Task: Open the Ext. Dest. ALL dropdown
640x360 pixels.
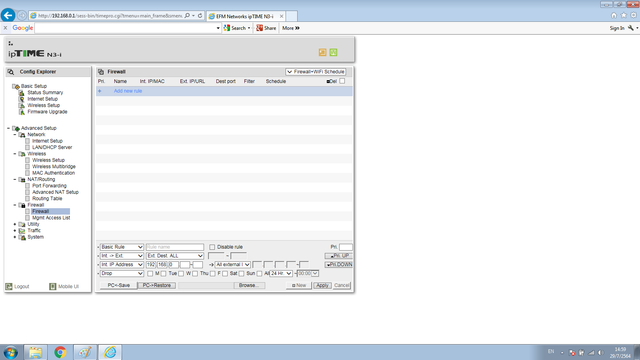Action: (175, 256)
